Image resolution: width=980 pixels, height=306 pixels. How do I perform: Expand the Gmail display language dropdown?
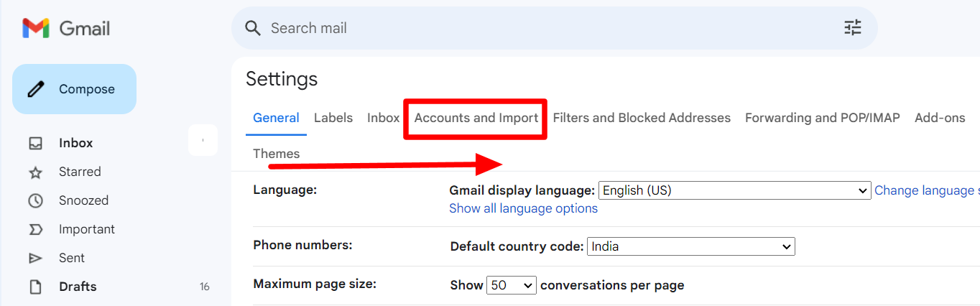(734, 190)
